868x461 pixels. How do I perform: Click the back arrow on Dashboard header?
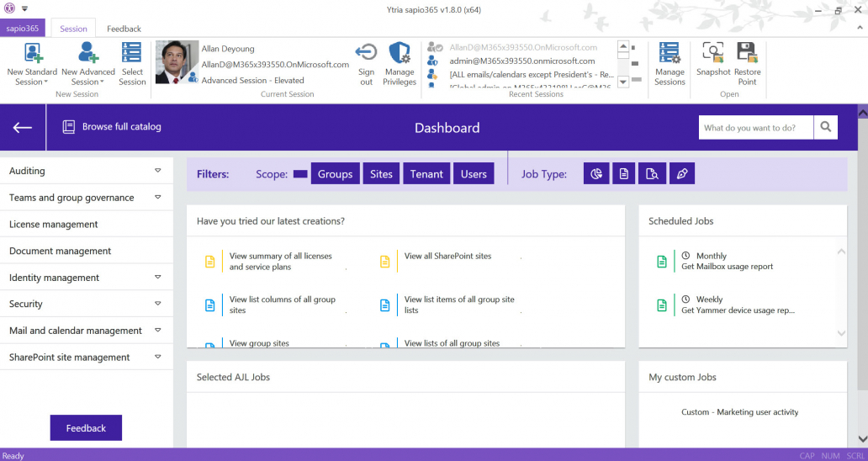[22, 127]
